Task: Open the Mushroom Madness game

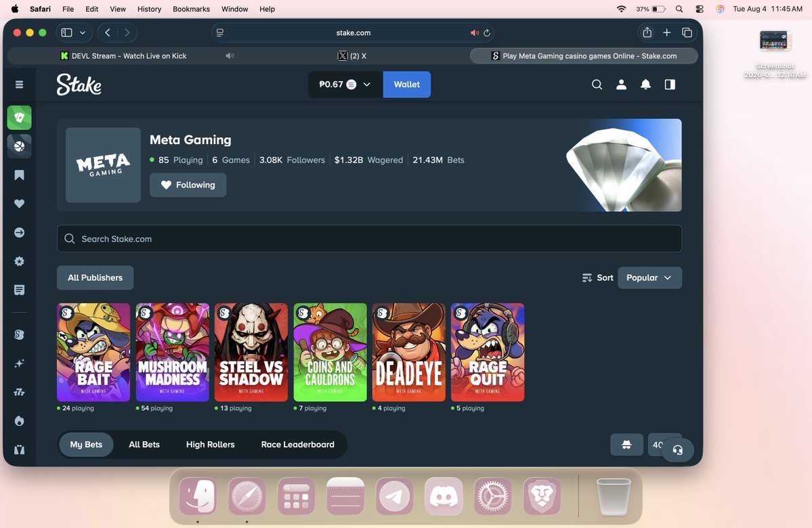Action: [x=173, y=353]
